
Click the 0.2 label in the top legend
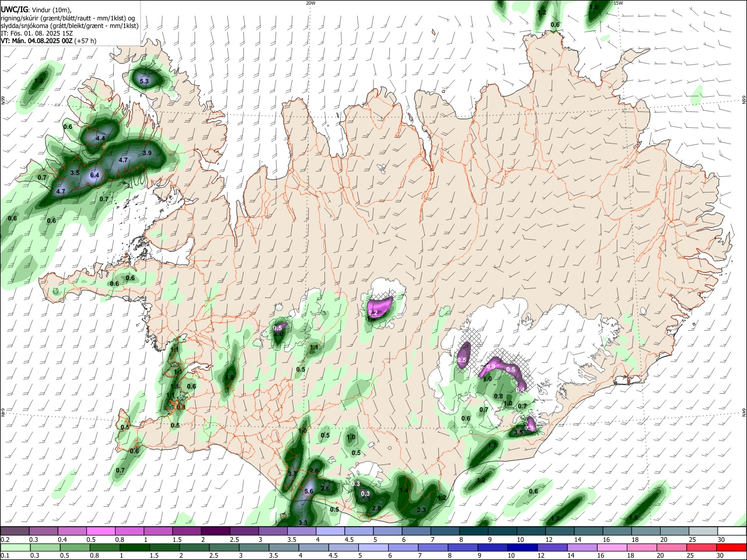[x=5, y=540]
